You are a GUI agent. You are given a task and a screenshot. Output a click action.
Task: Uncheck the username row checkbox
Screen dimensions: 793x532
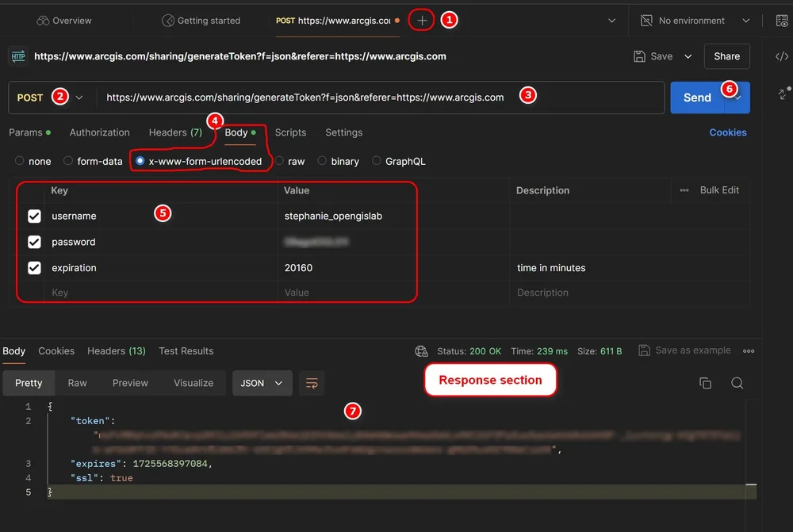point(34,216)
